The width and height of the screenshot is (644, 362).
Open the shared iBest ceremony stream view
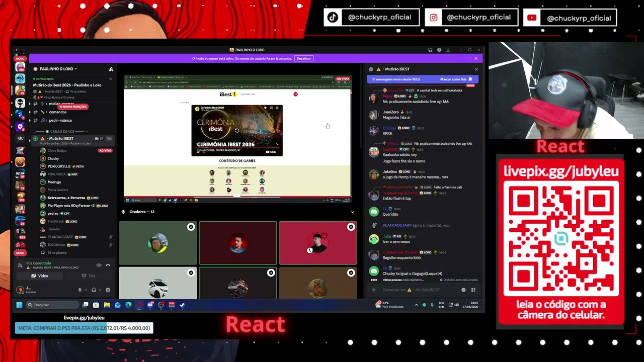click(x=237, y=138)
